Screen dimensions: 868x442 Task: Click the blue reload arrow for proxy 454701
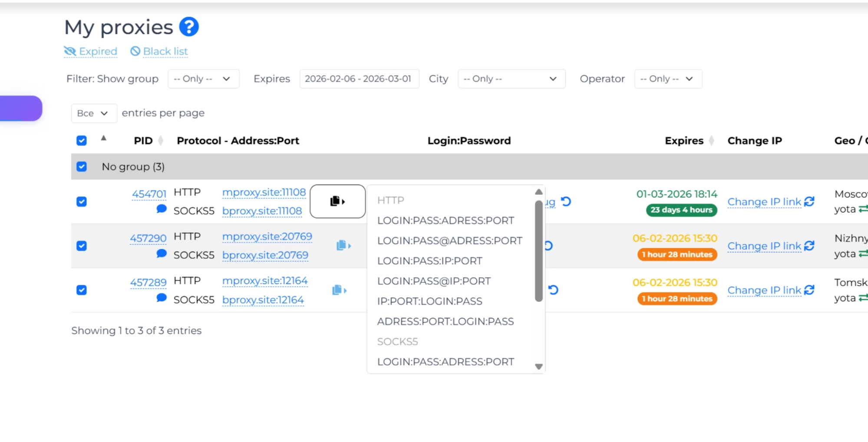[566, 201]
